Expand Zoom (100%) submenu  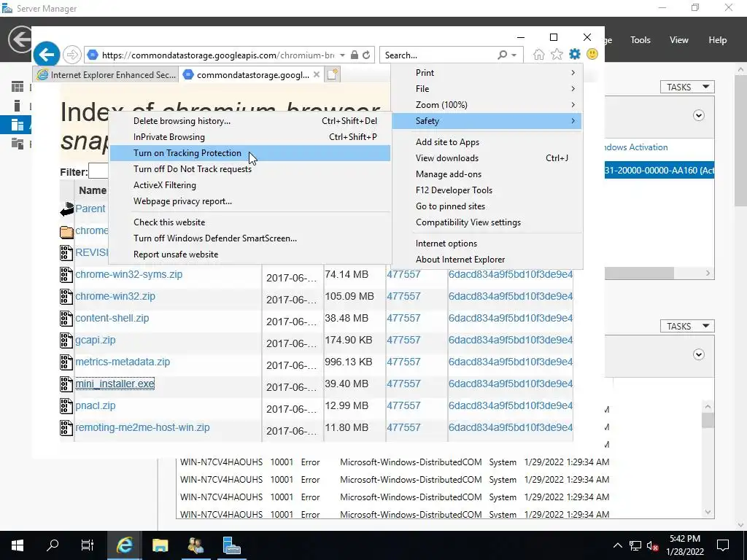point(487,105)
